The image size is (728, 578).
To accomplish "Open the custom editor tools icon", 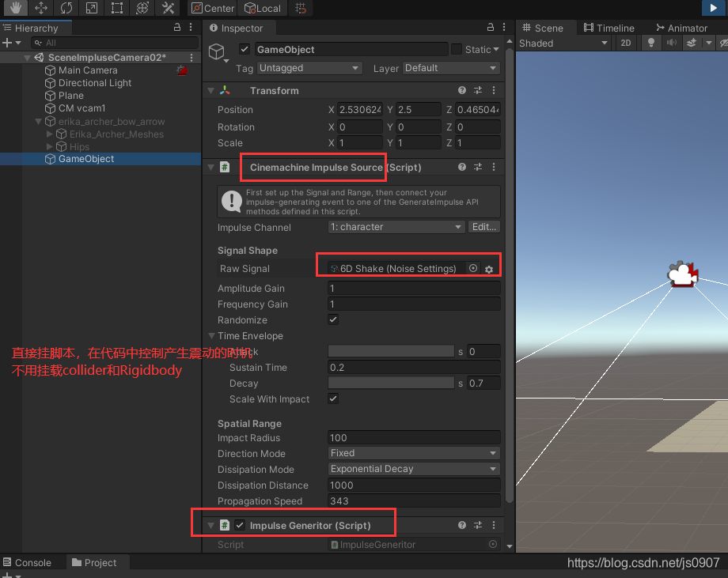I will click(x=168, y=7).
